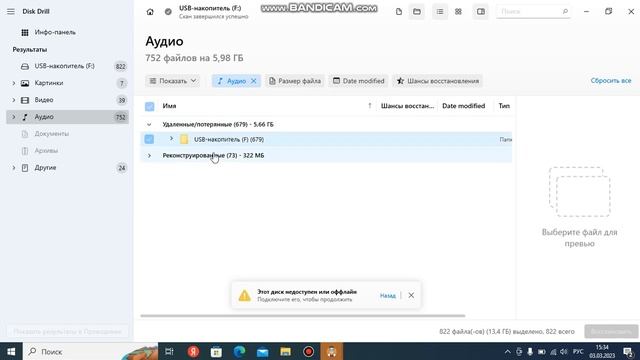
Task: Click Назад in the warning notification
Action: (387, 296)
